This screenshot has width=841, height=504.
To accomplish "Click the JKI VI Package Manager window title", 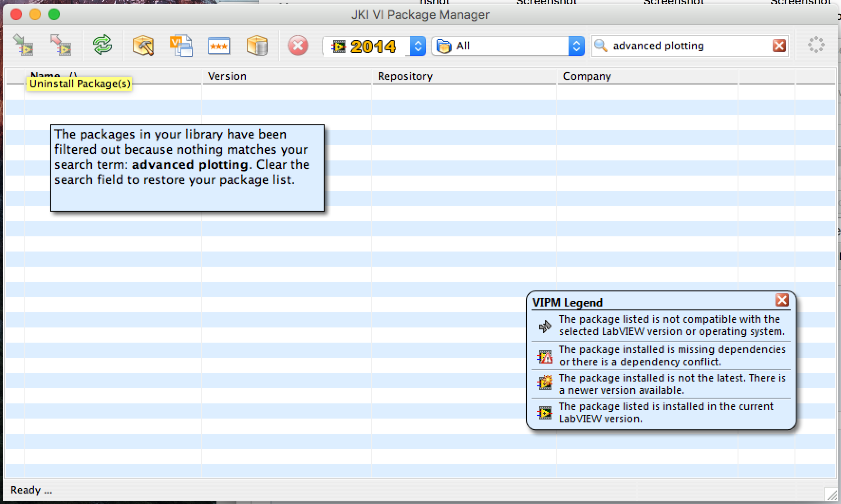I will pyautogui.click(x=420, y=15).
